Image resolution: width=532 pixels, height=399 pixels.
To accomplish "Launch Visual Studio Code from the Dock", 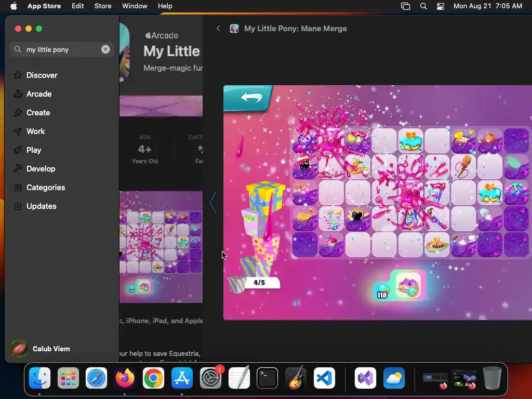I will click(x=324, y=378).
